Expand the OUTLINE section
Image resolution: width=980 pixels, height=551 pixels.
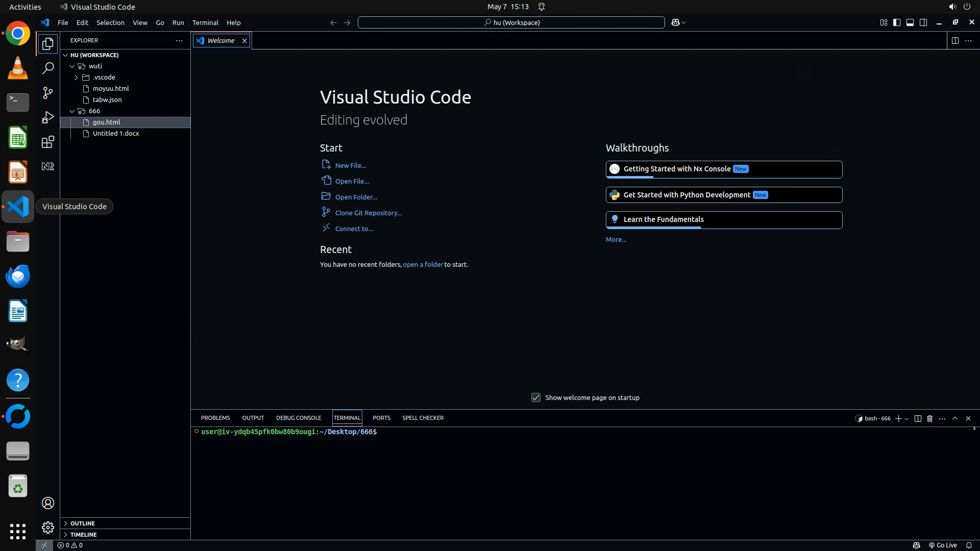83,523
